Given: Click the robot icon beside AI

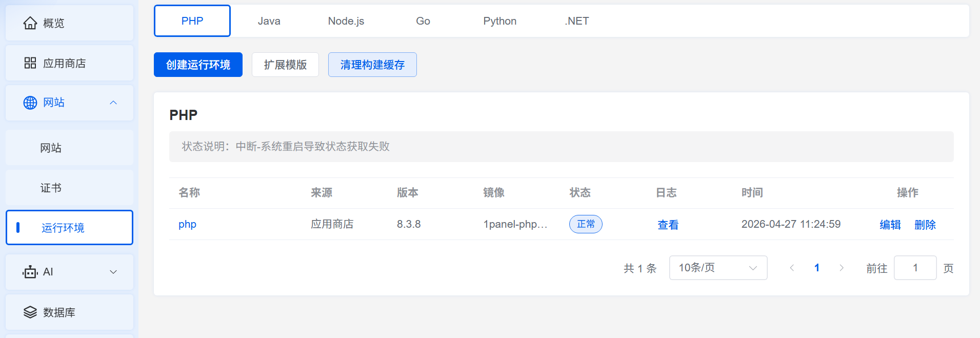Looking at the screenshot, I should [30, 272].
